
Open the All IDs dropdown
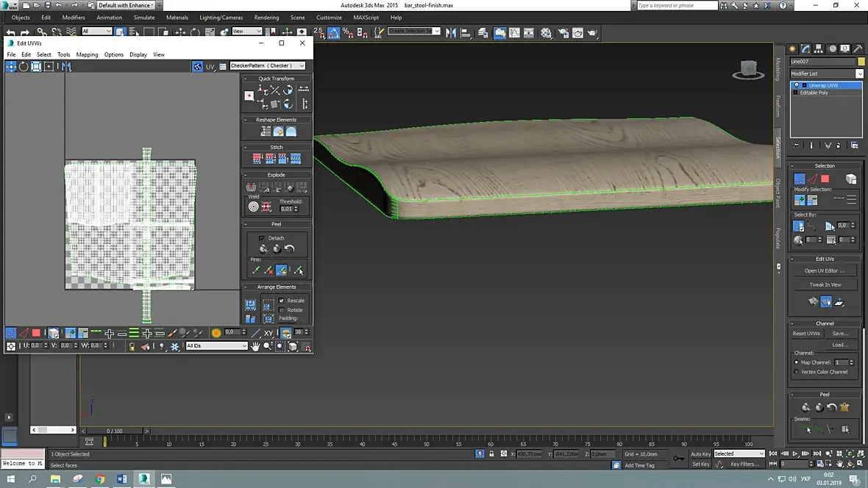(216, 346)
